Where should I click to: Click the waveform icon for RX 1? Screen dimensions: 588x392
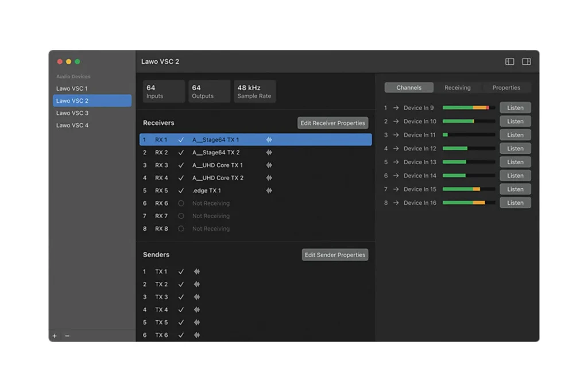[269, 140]
